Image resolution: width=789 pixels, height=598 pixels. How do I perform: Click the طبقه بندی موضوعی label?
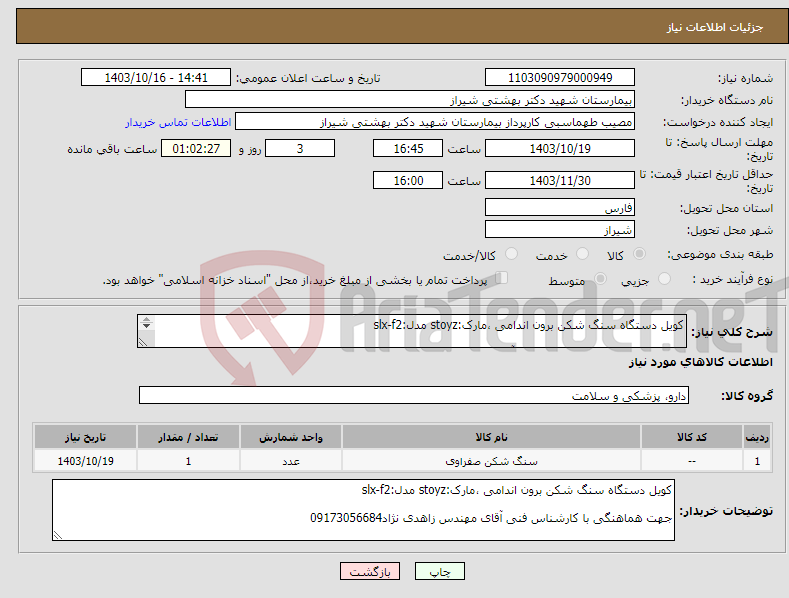click(x=720, y=255)
